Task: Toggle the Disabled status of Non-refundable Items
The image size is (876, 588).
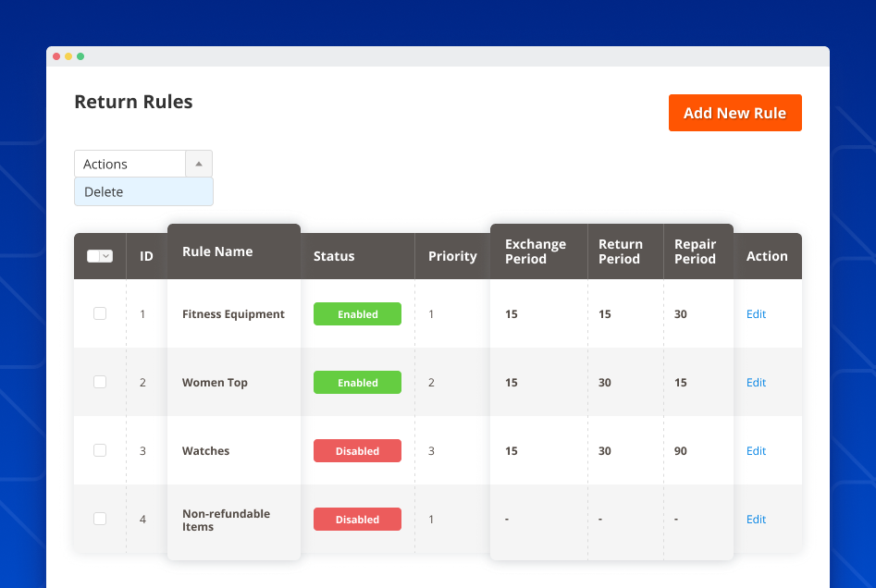Action: [x=357, y=519]
